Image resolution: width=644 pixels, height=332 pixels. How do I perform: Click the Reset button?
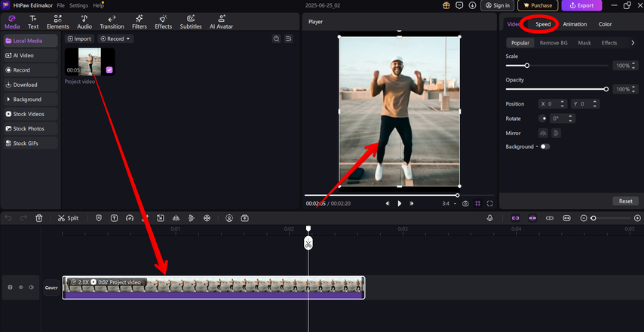625,201
